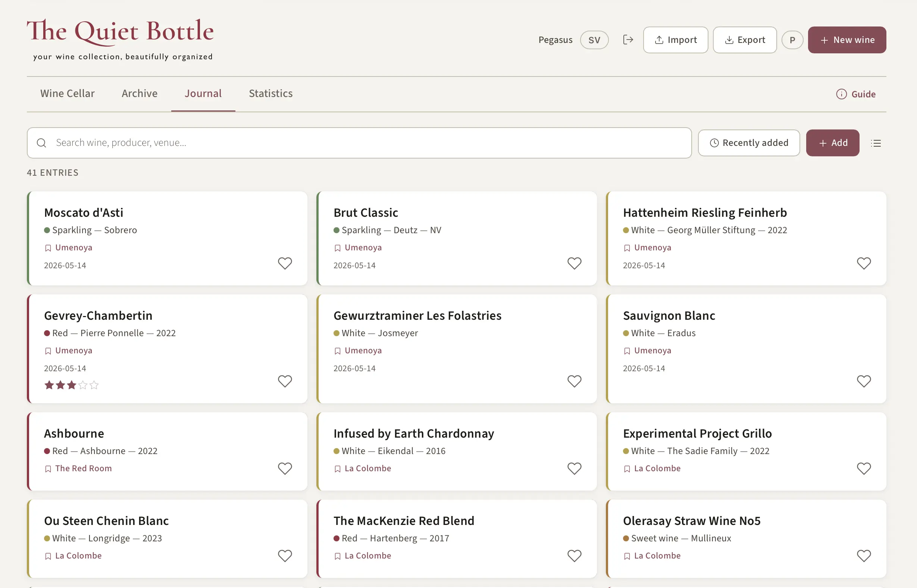The height and width of the screenshot is (588, 917).
Task: Click The Quiet Bottle logo
Action: point(120,39)
